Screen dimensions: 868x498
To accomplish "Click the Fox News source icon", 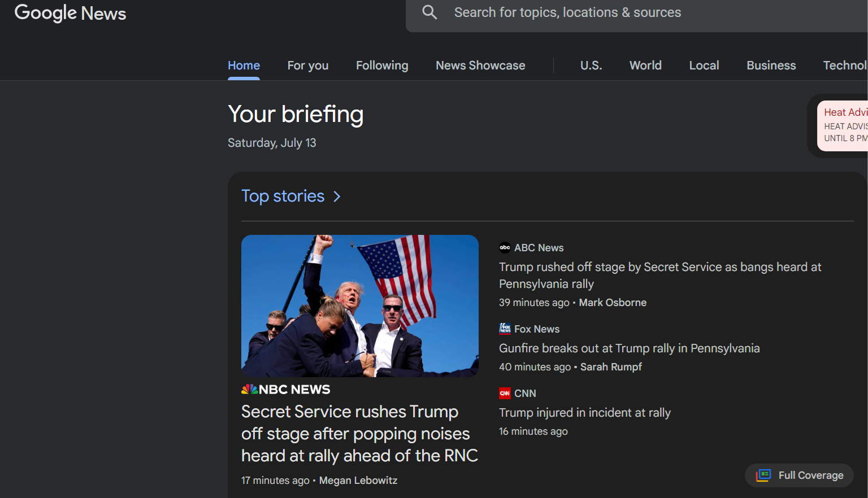I will click(x=505, y=329).
